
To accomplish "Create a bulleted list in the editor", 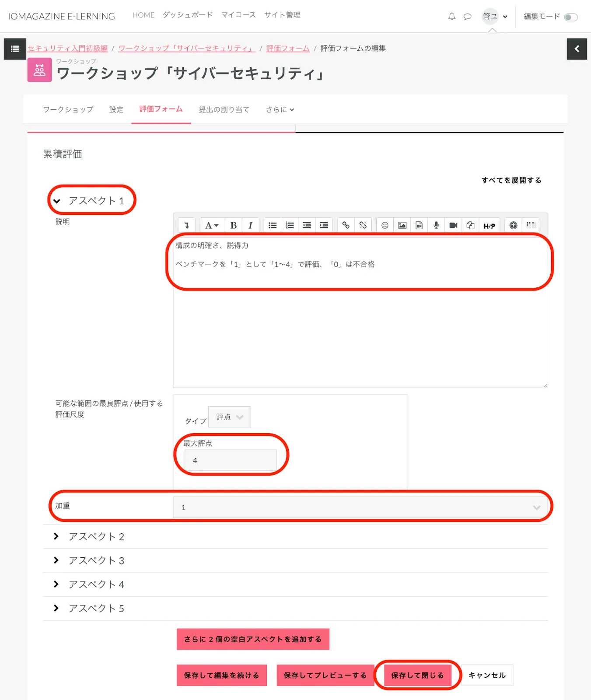I will click(x=273, y=225).
